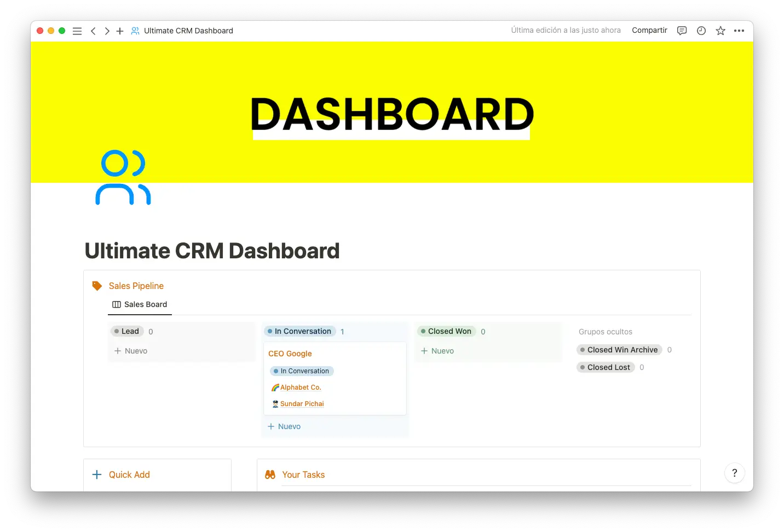Click the Compartir button
Screen dimensions: 784x532
pos(649,31)
